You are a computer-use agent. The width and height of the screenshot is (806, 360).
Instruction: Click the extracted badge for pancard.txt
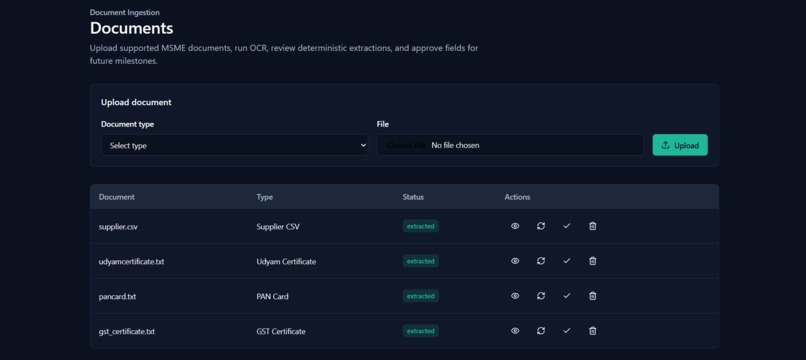[x=420, y=296]
